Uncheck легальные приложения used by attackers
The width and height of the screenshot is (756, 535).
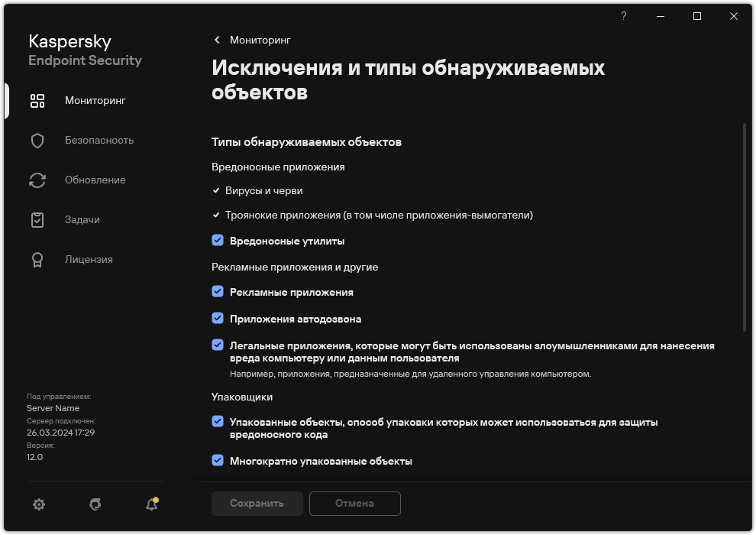point(218,345)
